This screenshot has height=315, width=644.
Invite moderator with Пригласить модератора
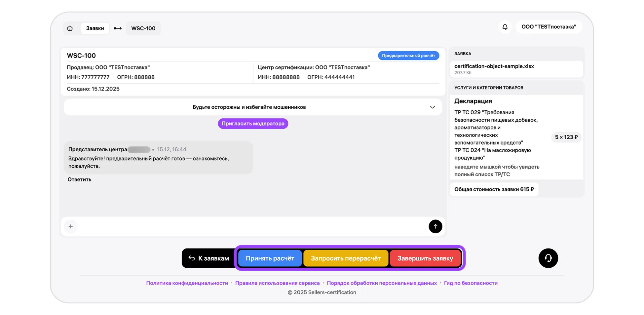(253, 124)
